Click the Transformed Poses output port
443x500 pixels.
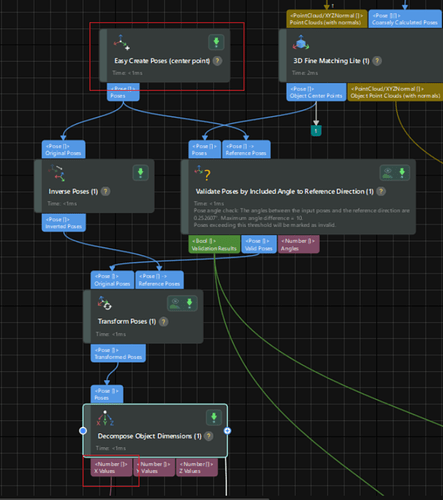coord(118,353)
